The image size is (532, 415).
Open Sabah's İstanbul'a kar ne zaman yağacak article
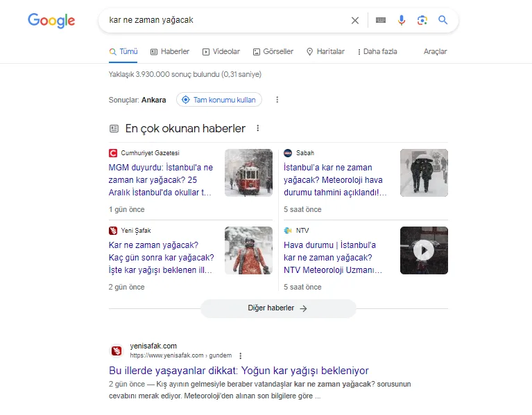[335, 180]
